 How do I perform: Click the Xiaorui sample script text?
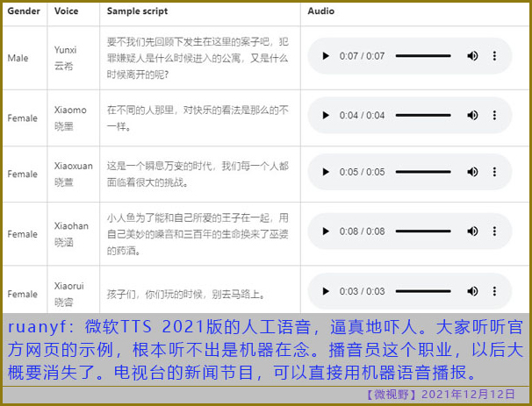186,294
